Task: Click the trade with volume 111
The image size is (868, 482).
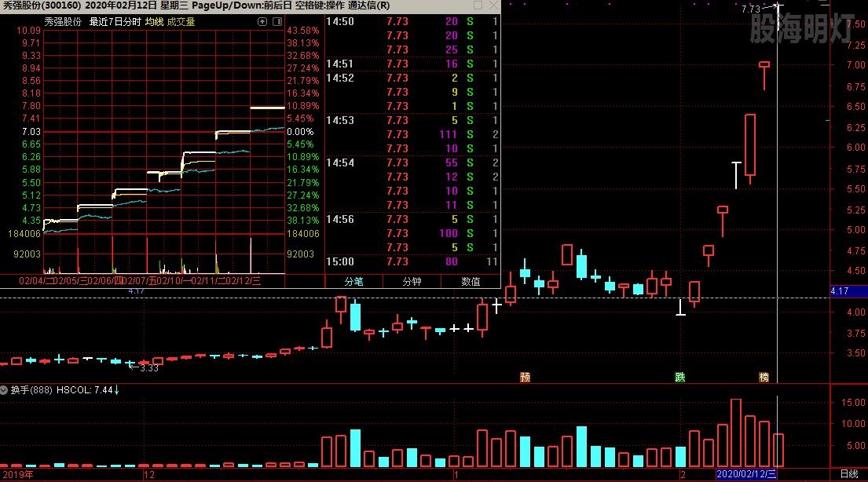Action: (412, 134)
